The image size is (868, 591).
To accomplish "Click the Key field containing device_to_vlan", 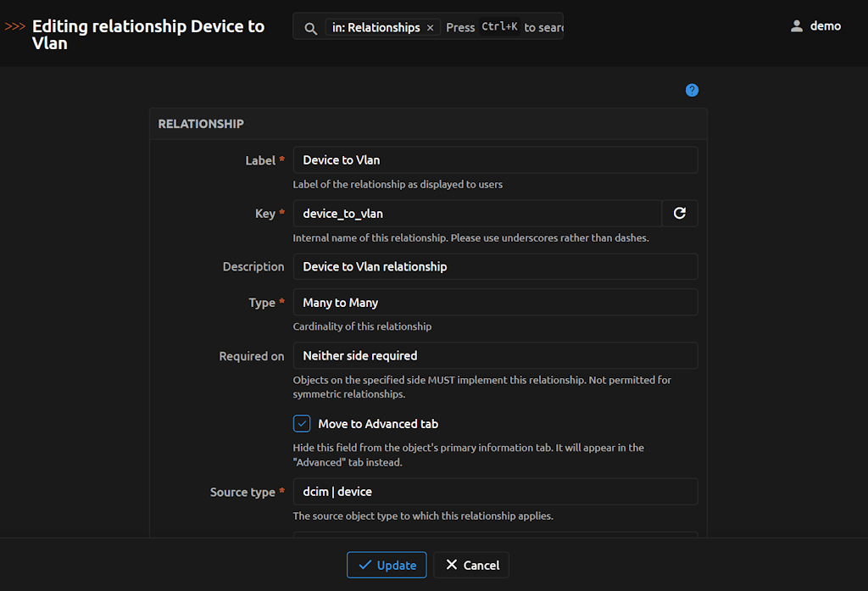I will pyautogui.click(x=477, y=214).
